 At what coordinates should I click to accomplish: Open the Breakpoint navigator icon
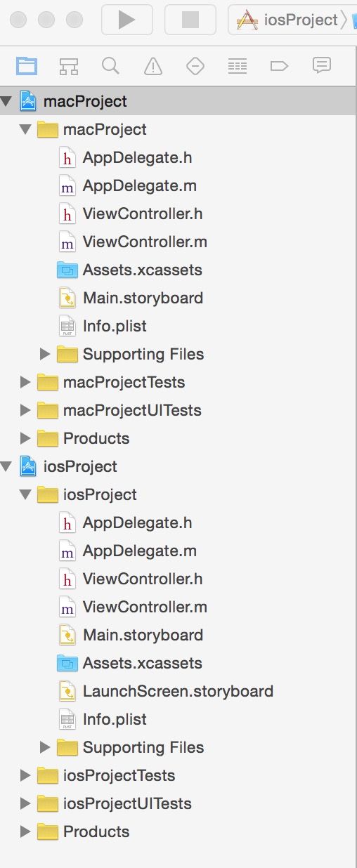click(x=279, y=66)
